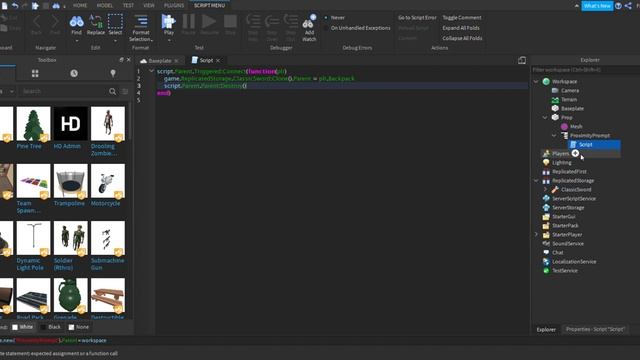
Task: Collapse the ReplicatedStorage tree node
Action: click(x=536, y=180)
